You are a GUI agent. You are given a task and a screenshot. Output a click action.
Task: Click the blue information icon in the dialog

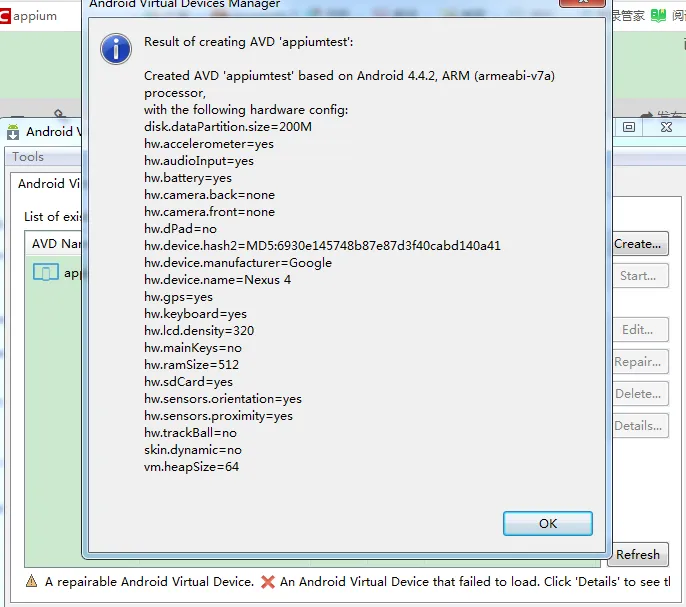click(x=116, y=49)
